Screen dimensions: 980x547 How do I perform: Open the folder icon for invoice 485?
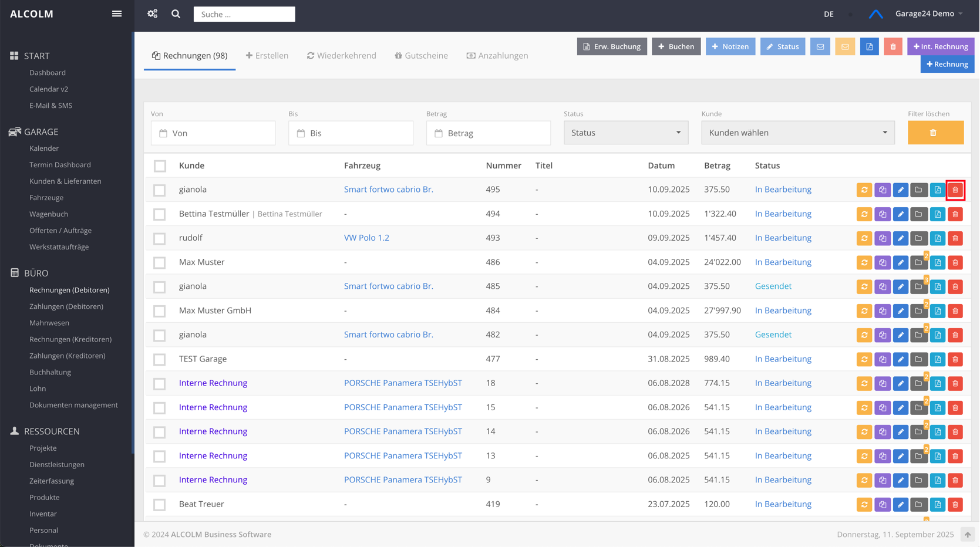coord(919,287)
